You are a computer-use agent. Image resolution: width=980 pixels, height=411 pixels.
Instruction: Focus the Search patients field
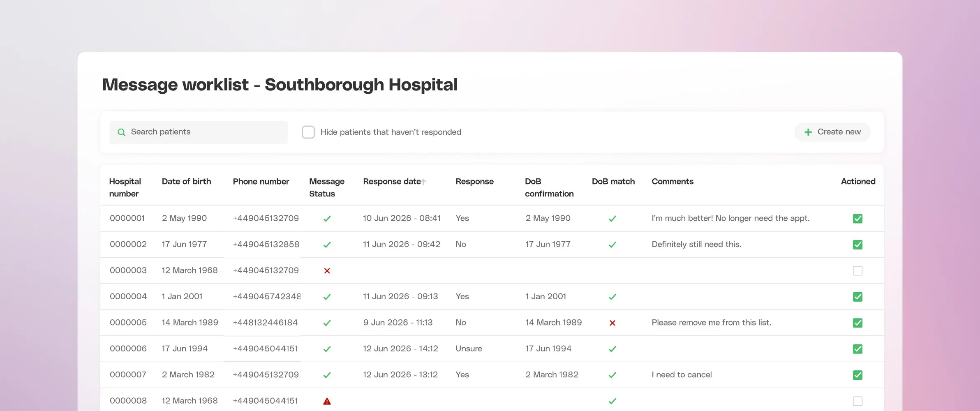tap(199, 132)
